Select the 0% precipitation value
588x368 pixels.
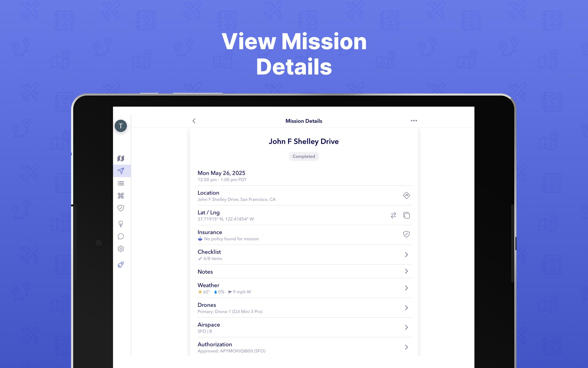tap(221, 292)
